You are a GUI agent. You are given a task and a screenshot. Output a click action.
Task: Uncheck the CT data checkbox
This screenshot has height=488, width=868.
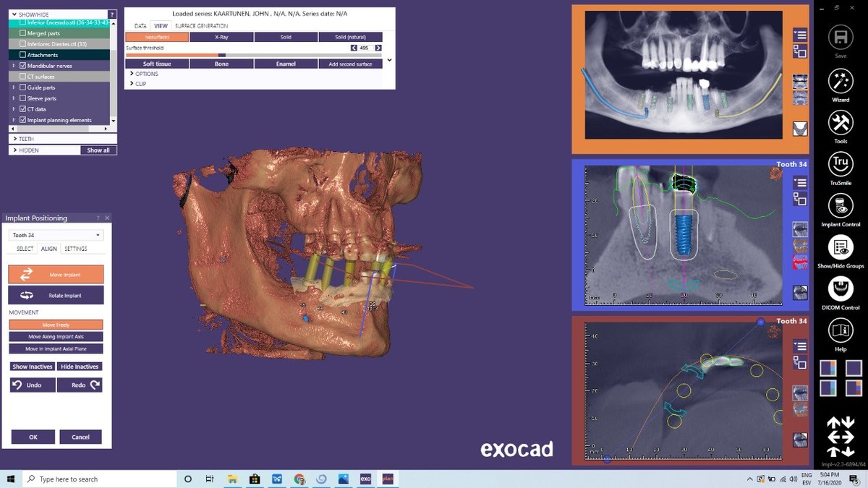click(x=23, y=109)
